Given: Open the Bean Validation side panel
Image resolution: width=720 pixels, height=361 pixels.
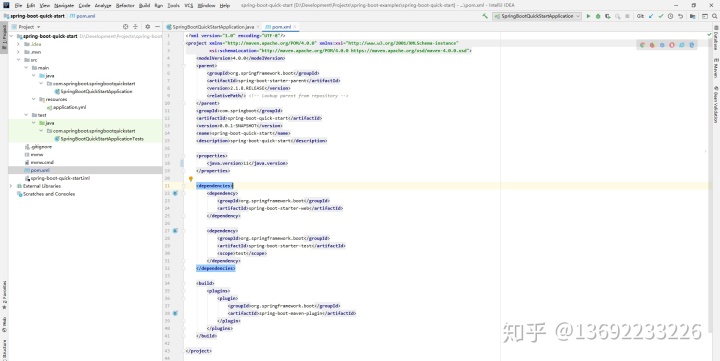Looking at the screenshot, I should point(715,104).
